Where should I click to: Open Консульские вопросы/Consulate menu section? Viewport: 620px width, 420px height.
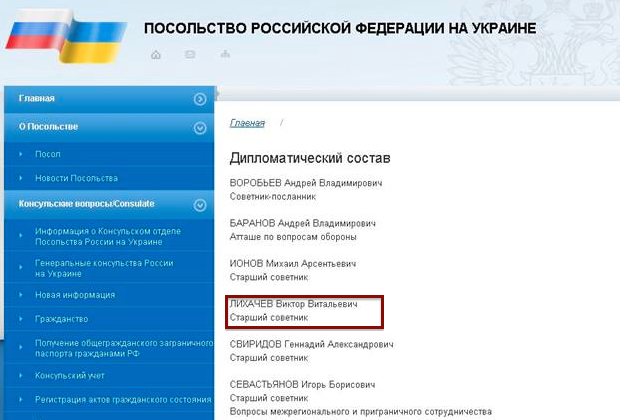[x=86, y=204]
